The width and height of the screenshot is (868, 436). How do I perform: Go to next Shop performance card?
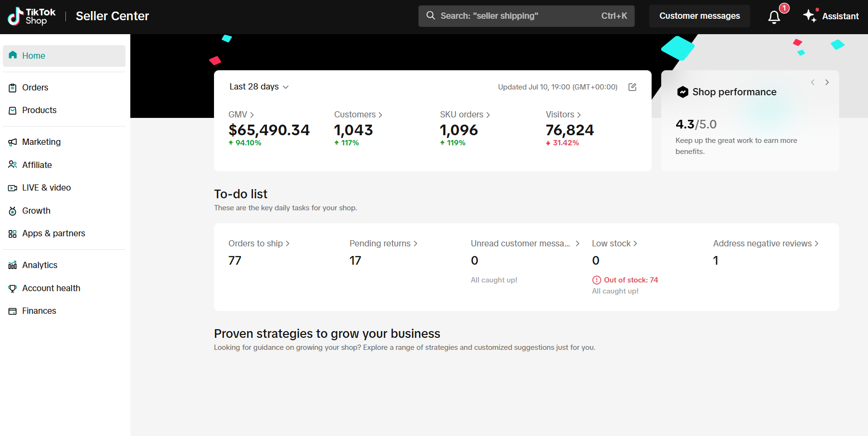pos(827,82)
